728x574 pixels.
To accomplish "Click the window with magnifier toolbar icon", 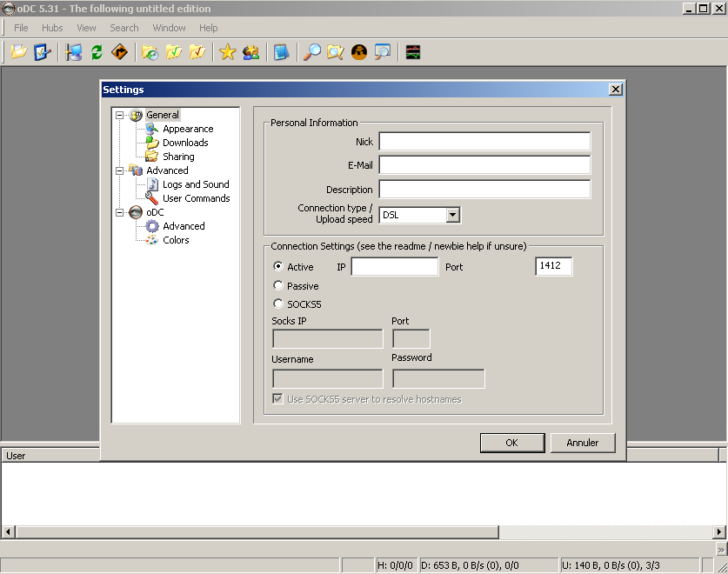I will pyautogui.click(x=383, y=51).
